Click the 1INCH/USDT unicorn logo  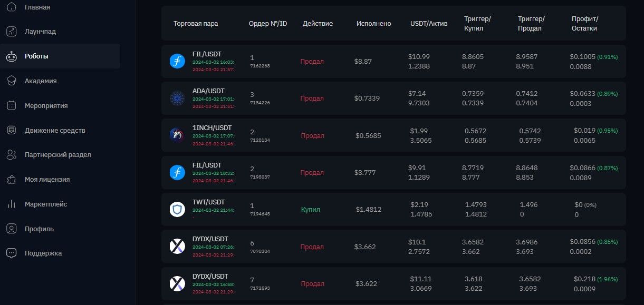coord(177,135)
